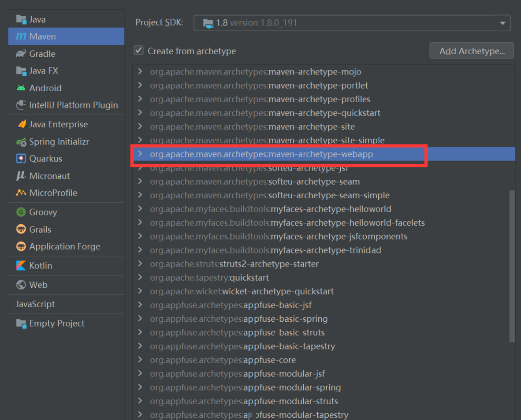The height and width of the screenshot is (420, 521).
Task: Click archetype list vertical scrollbar
Action: coord(512,266)
